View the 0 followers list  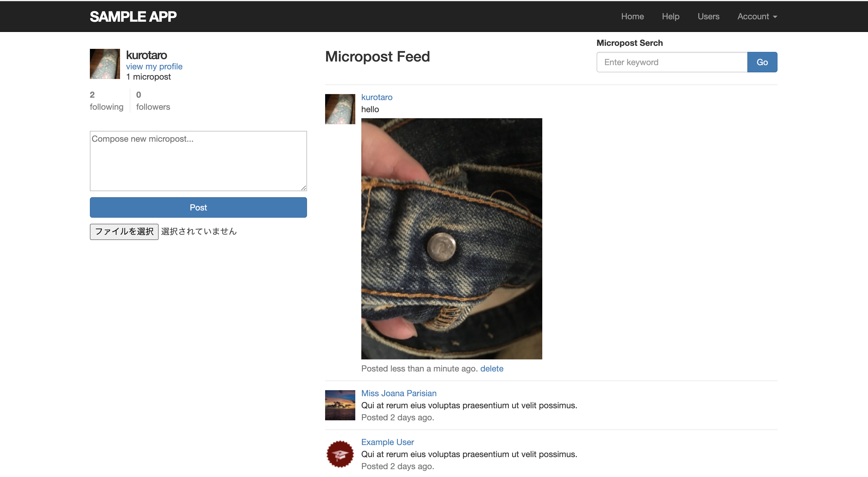click(153, 101)
